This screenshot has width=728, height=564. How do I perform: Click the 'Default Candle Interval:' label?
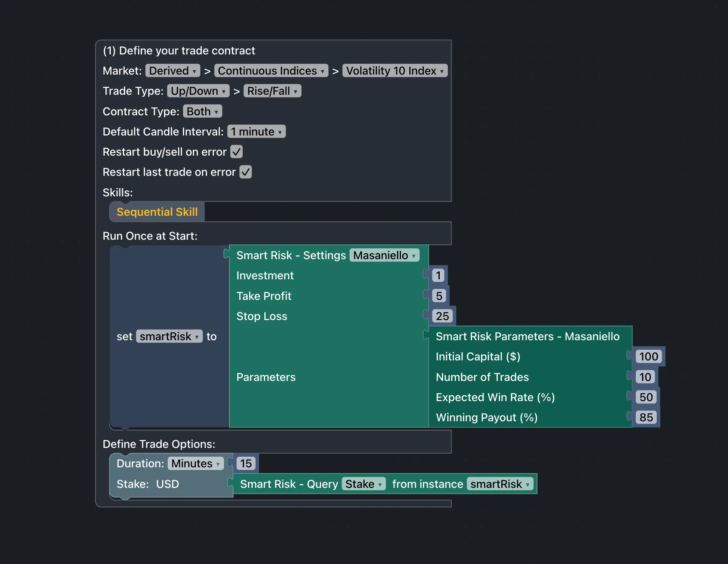coord(163,132)
